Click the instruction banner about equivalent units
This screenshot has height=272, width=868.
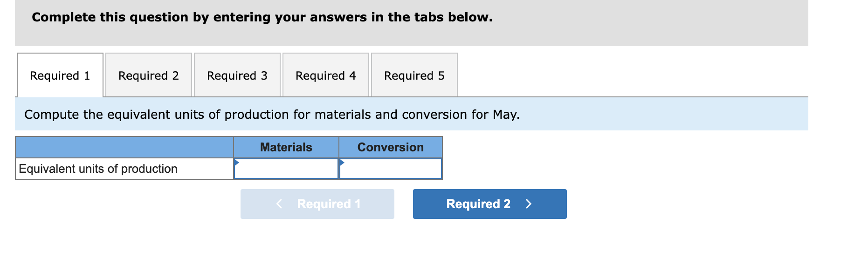point(272,114)
